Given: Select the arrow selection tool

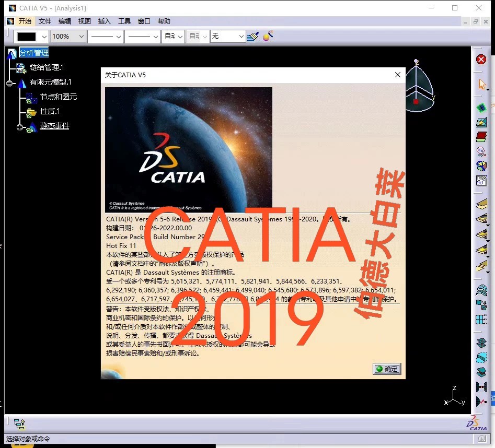Looking at the screenshot, I should point(481,84).
